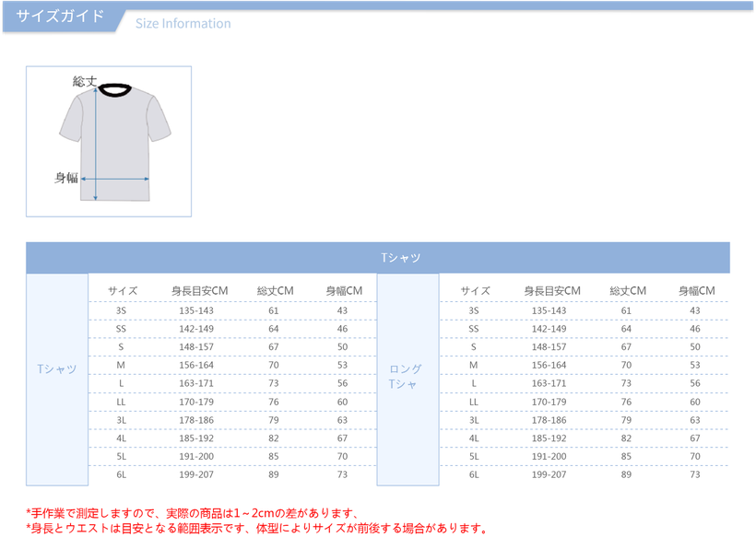Click width 56 in Tシャツ table L row

pyautogui.click(x=342, y=383)
